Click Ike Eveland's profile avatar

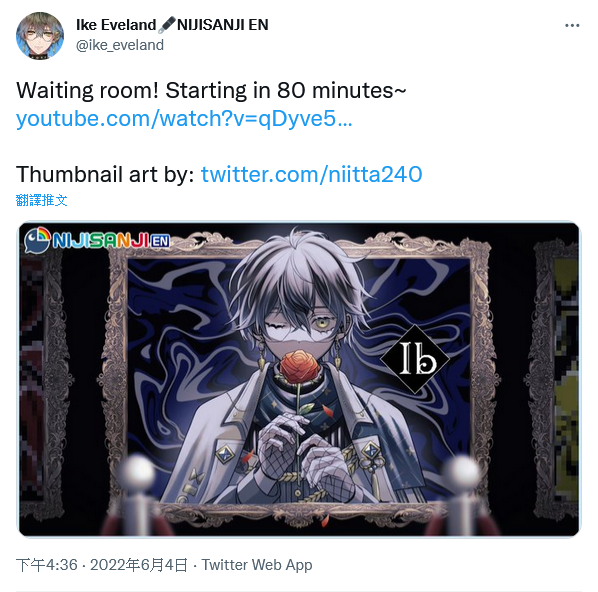coord(40,36)
